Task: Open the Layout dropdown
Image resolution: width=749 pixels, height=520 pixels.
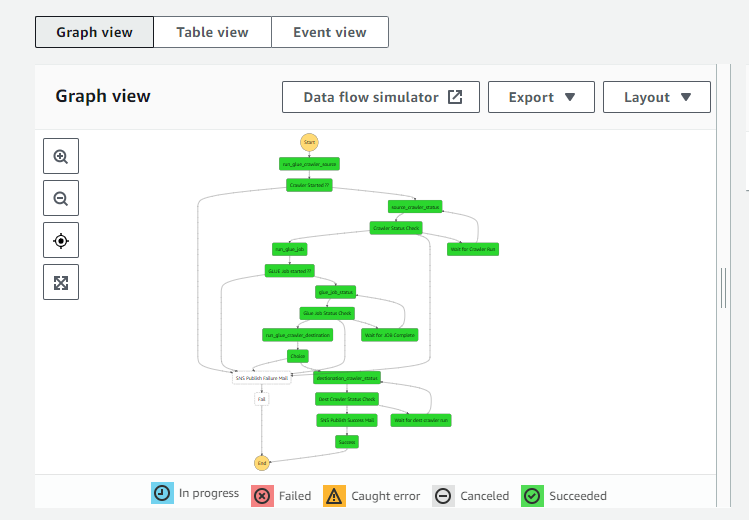Action: tap(657, 97)
